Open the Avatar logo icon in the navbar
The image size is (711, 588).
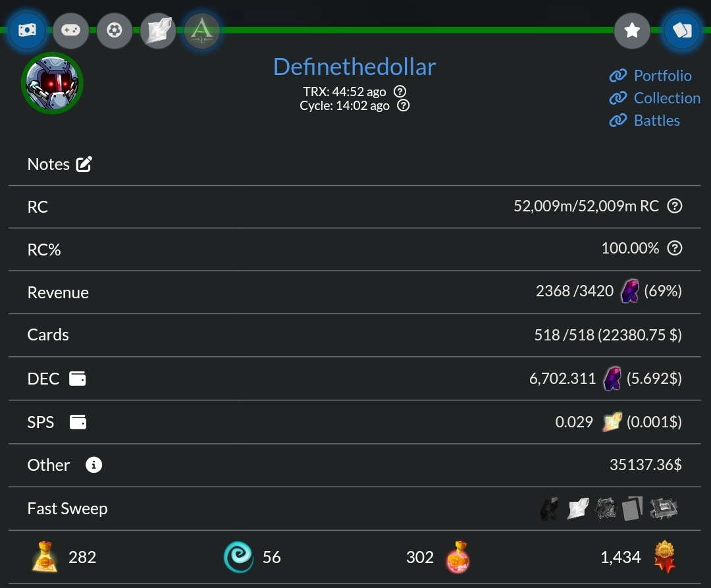pyautogui.click(x=201, y=30)
